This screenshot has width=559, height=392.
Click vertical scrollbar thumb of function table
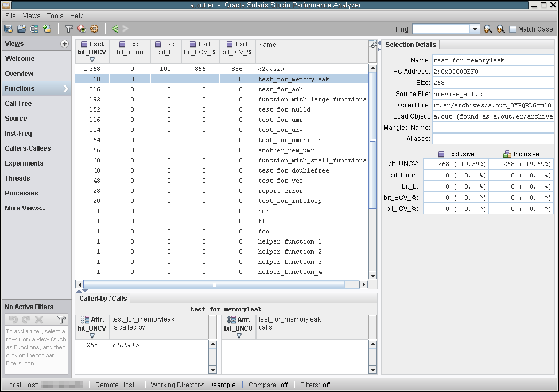click(x=372, y=140)
